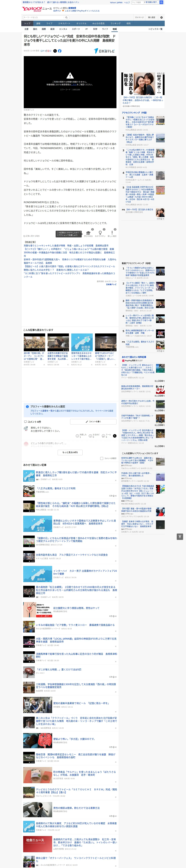Open article 台南市副市長も来店 アルク莫店
This screenshot has width=186, height=868.
(72, 555)
